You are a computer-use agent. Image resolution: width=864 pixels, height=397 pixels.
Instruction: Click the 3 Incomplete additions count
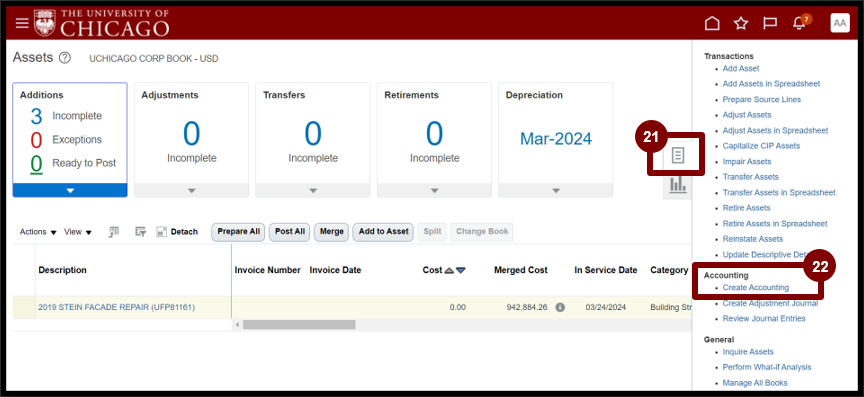36,116
